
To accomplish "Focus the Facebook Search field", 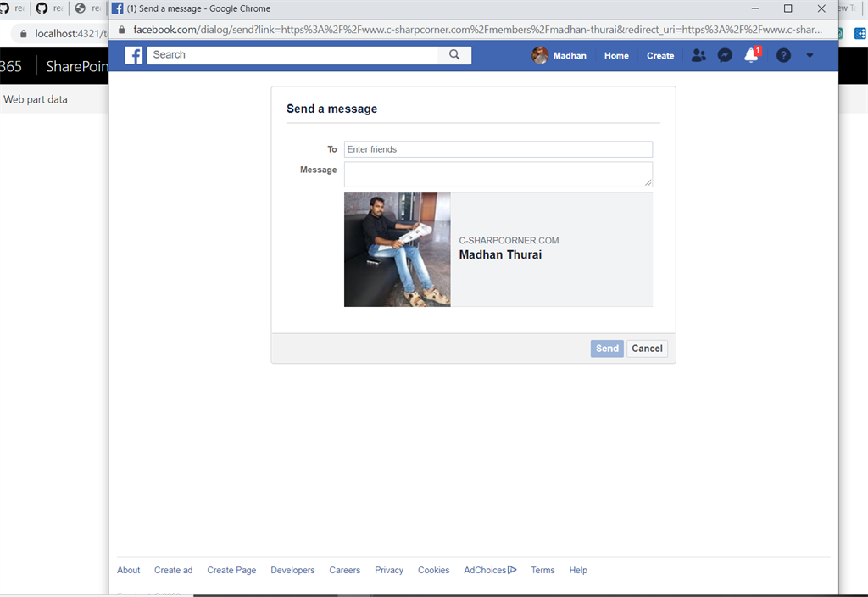I will tap(292, 55).
